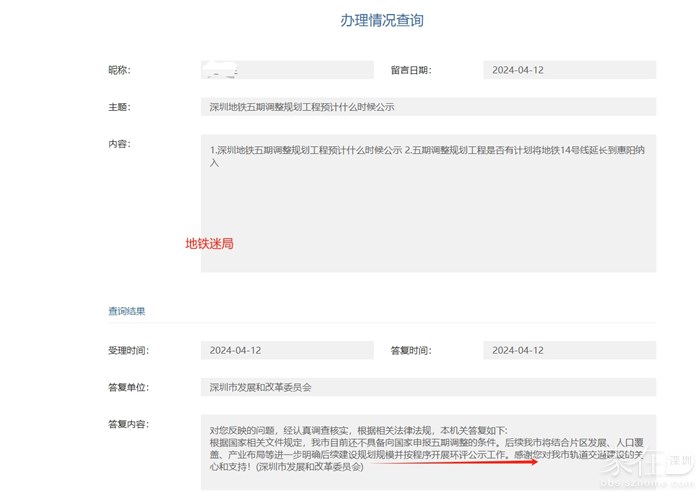Click the 留言日期 label
700x491 pixels.
click(410, 70)
